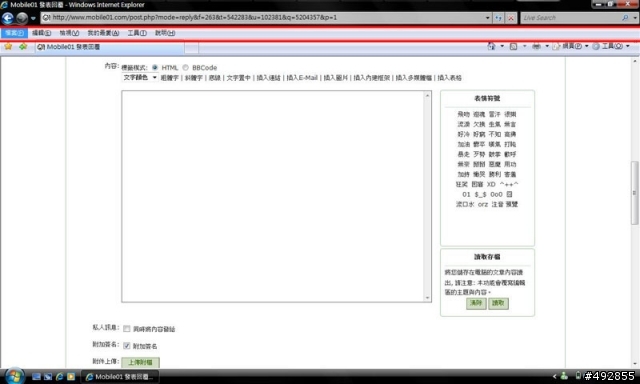Toggle the 私人訊息 checkbox
The height and width of the screenshot is (384, 640).
pos(127,329)
